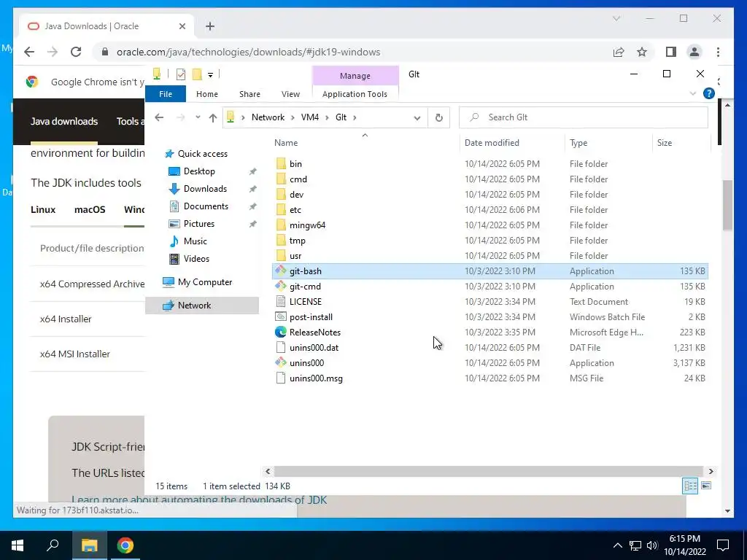Switch to large icons view layout
This screenshot has width=747, height=560.
[x=706, y=486]
